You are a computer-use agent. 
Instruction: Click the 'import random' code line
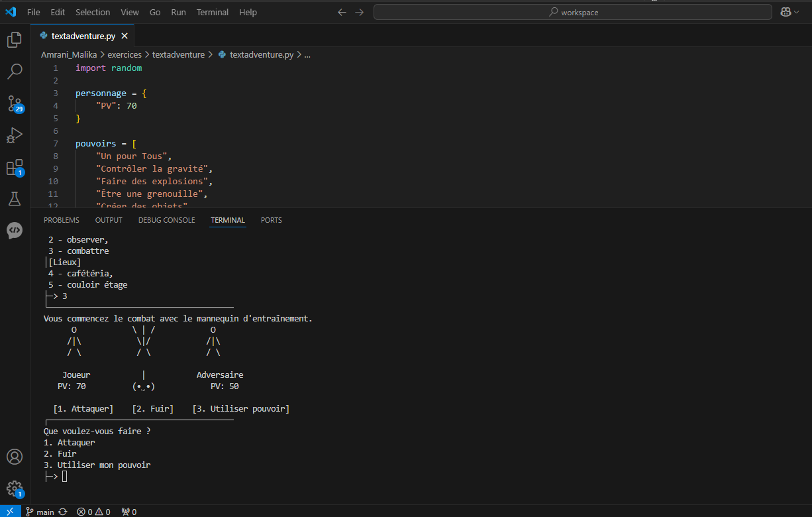click(x=109, y=68)
